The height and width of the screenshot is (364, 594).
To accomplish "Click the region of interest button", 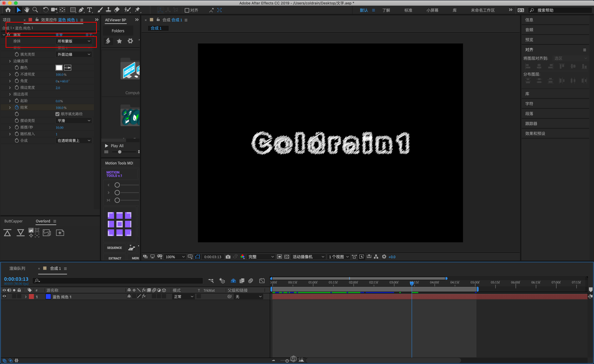I will click(279, 257).
